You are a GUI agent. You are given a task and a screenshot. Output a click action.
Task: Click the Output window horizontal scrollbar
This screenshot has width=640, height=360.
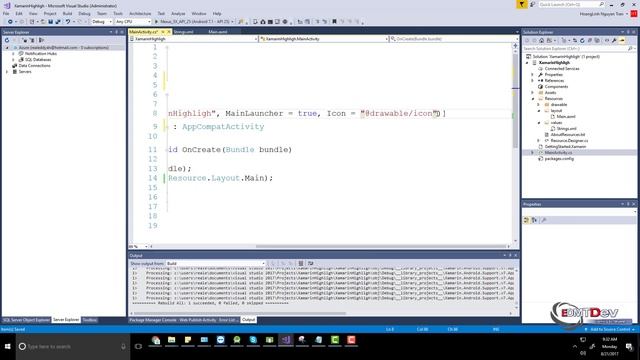[240, 313]
